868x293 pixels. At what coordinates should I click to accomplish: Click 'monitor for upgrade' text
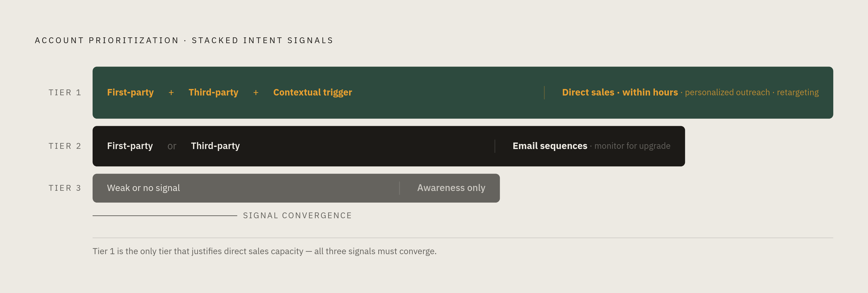[632, 146]
